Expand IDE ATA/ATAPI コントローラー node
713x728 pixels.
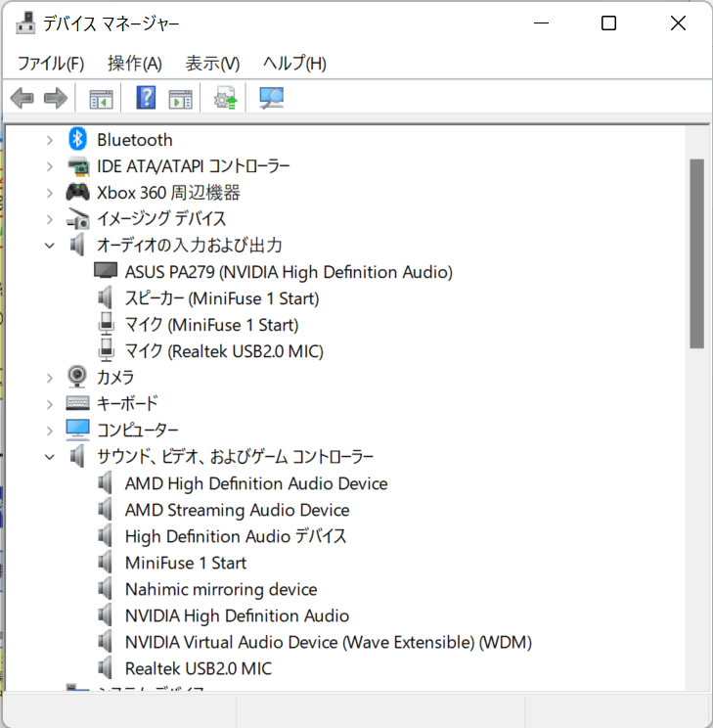coord(50,166)
